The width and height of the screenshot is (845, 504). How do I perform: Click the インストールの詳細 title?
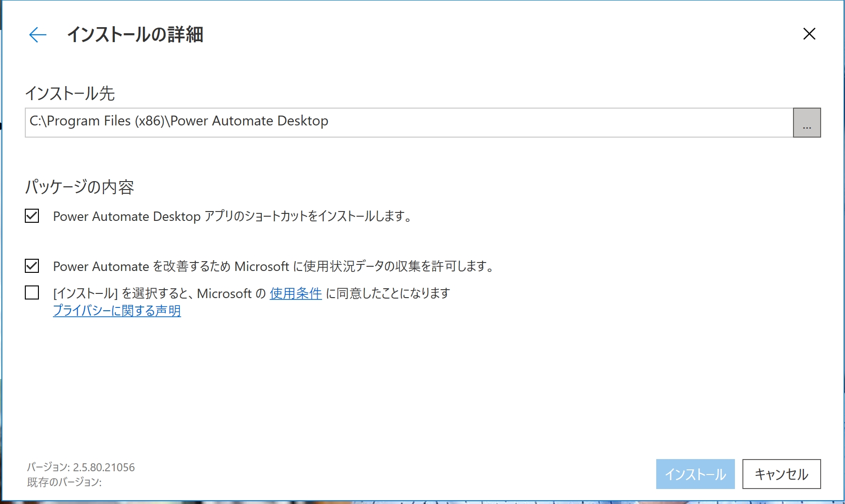pos(135,35)
